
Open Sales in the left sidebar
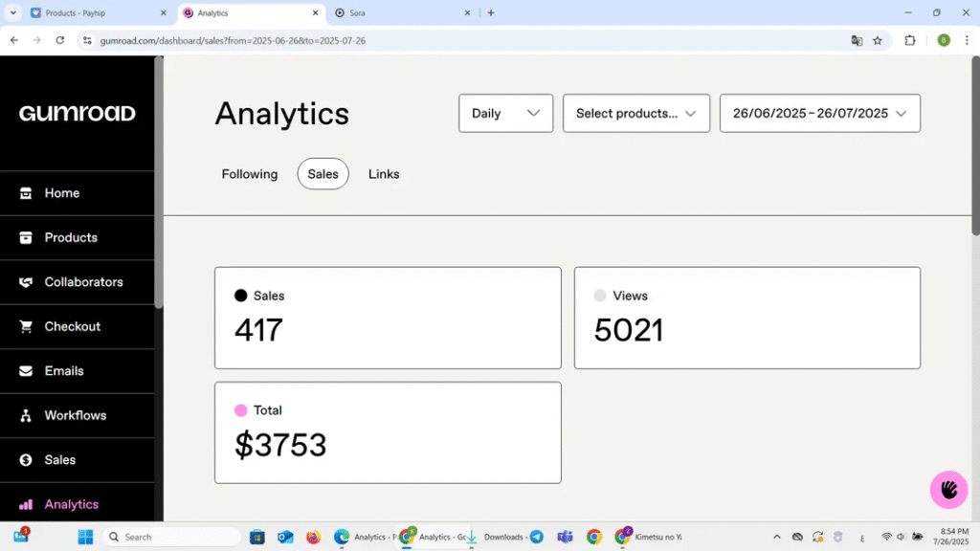(59, 460)
